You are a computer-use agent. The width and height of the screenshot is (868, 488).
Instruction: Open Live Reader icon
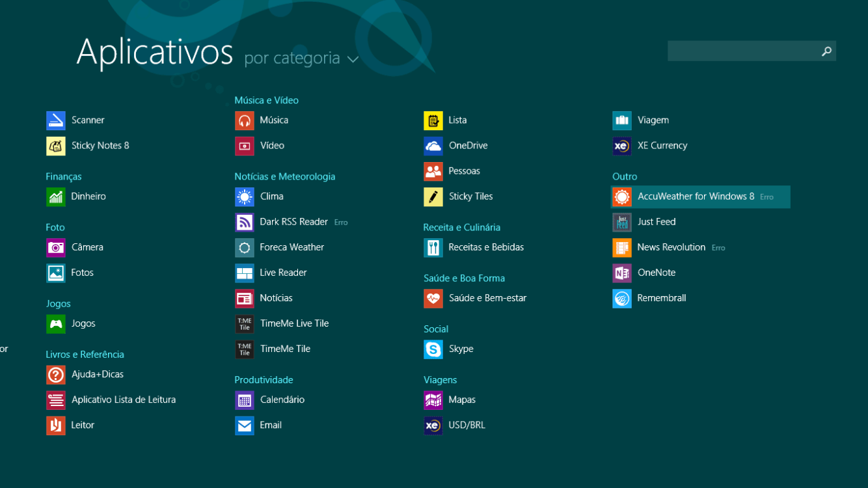coord(245,273)
